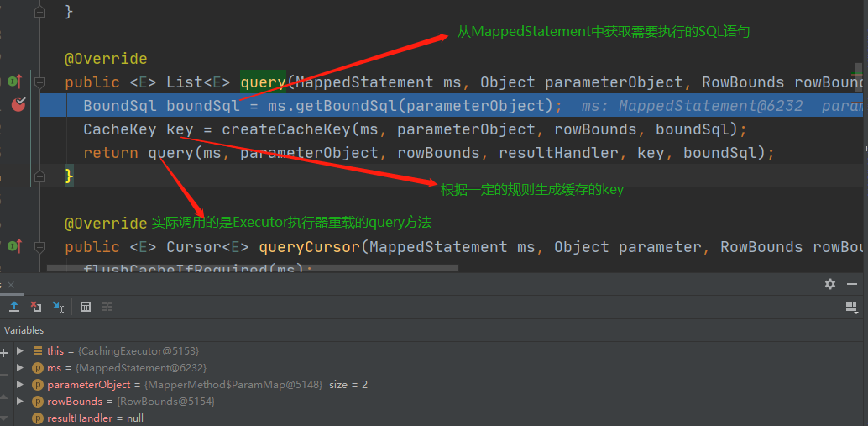Click the highlighted 'query' method name
The image size is (868, 426).
[x=264, y=82]
